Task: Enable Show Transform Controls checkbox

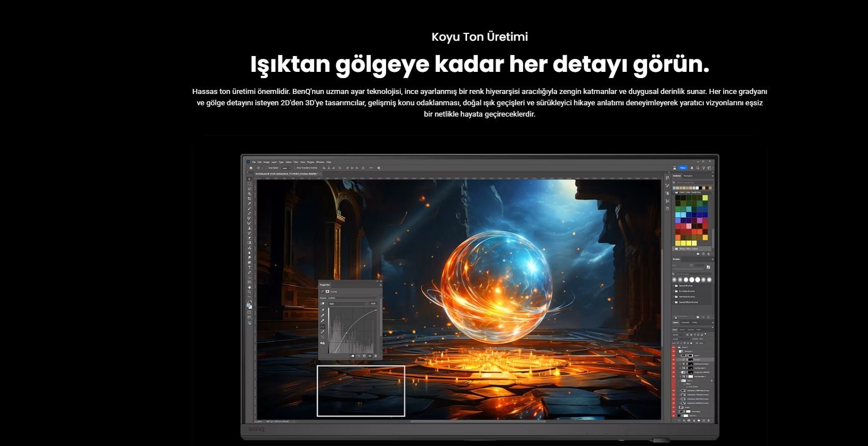Action: (295, 168)
